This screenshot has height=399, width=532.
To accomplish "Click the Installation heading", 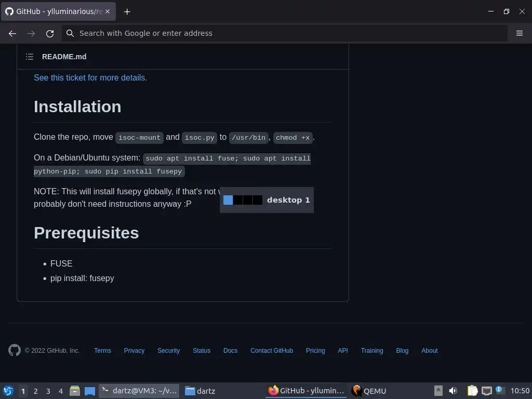I will [x=77, y=107].
